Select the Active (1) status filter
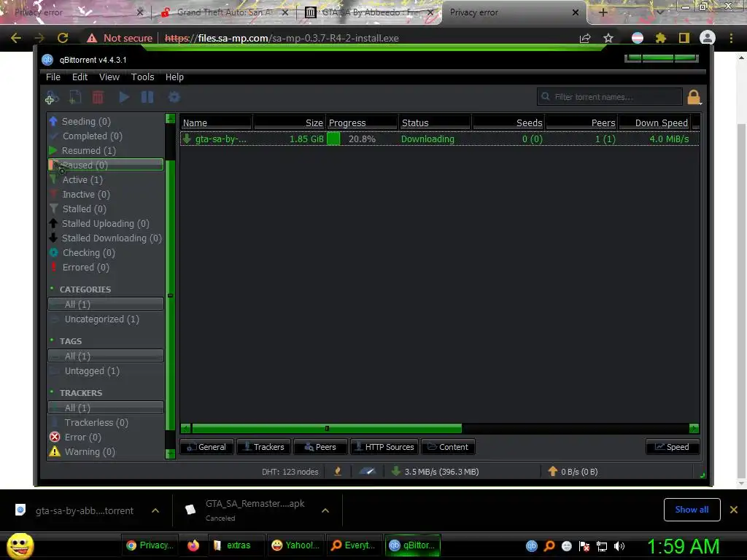 105,179
